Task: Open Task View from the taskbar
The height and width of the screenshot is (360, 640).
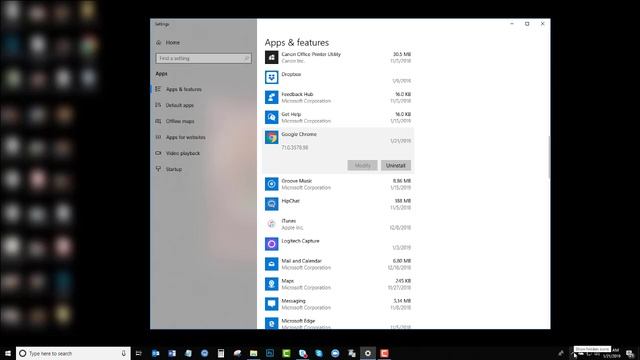Action: point(139,353)
